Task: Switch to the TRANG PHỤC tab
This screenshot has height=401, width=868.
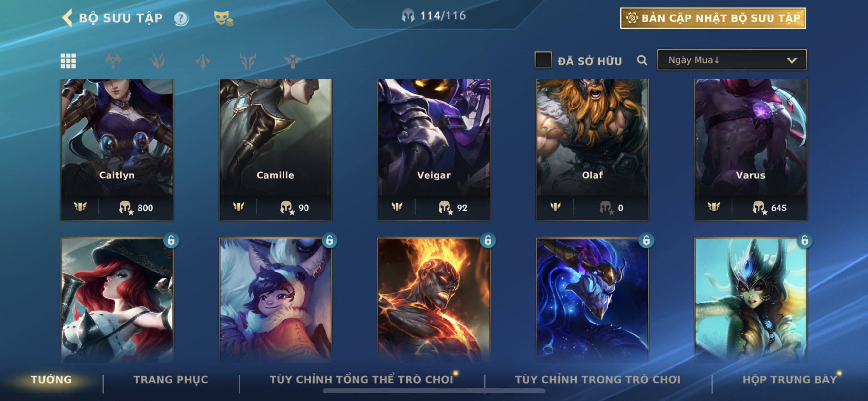Action: point(171,379)
